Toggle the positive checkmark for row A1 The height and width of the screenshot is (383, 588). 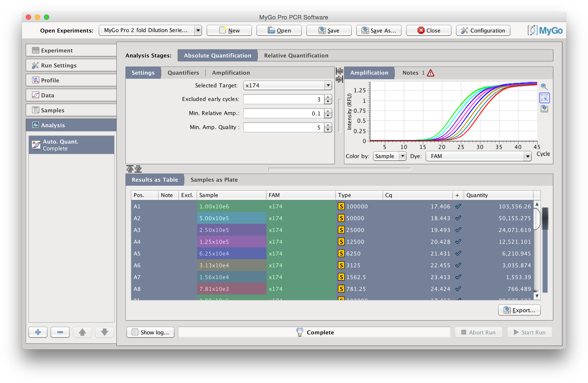pyautogui.click(x=458, y=206)
